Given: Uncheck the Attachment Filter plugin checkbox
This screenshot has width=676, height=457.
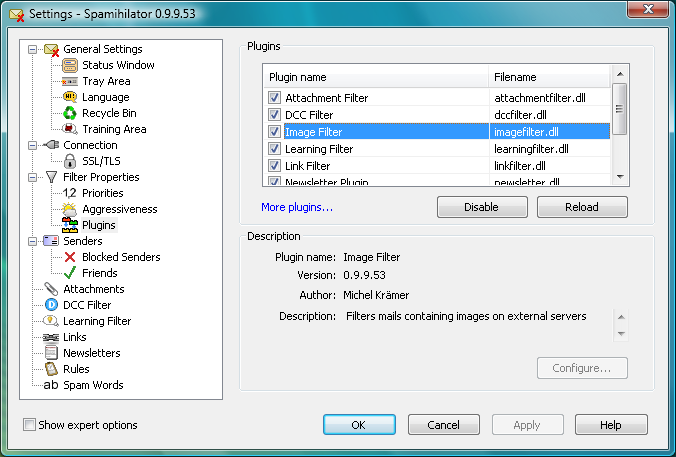Looking at the screenshot, I should [274, 97].
